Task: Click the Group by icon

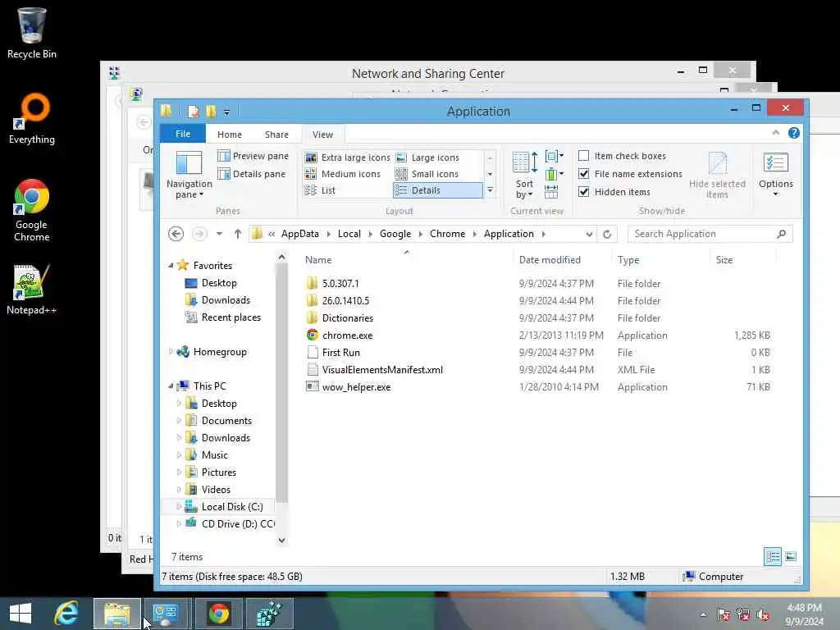Action: (554, 157)
